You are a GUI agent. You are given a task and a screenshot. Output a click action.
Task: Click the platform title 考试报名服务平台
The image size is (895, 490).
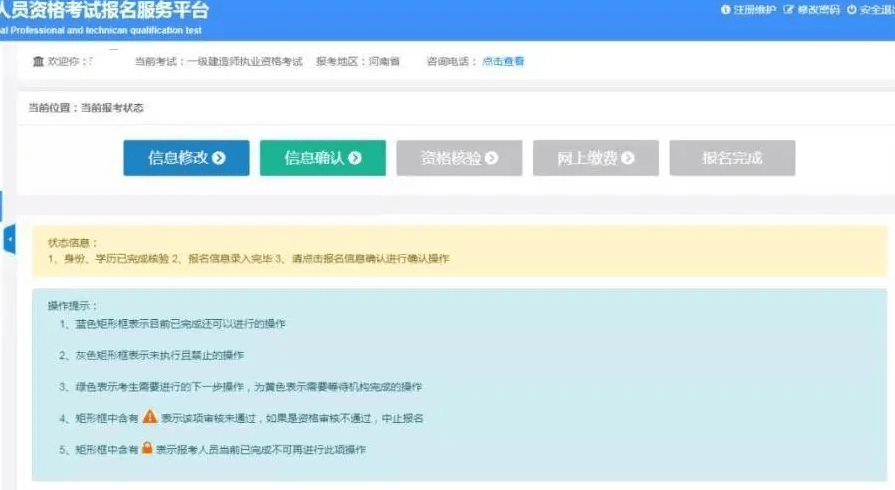click(104, 10)
